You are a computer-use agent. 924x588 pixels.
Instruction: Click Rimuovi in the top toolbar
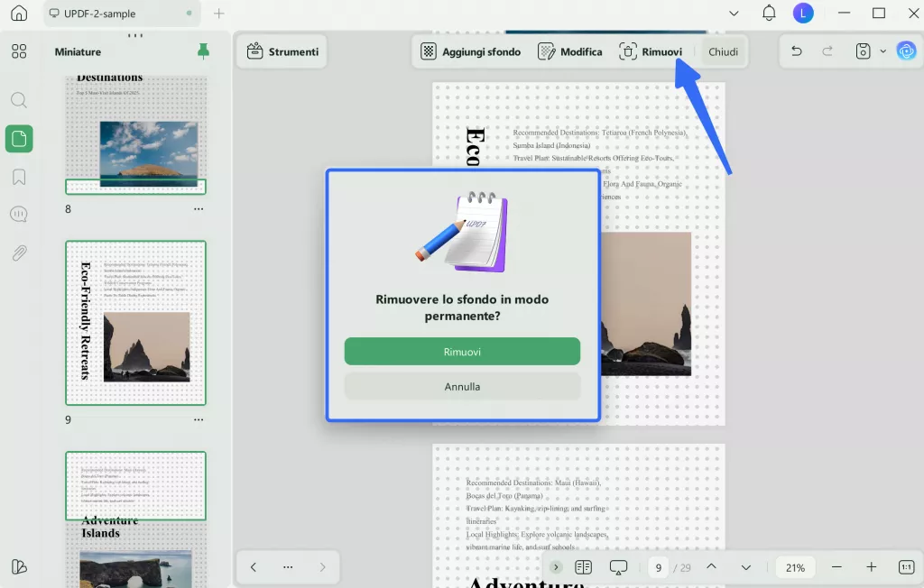pos(651,51)
